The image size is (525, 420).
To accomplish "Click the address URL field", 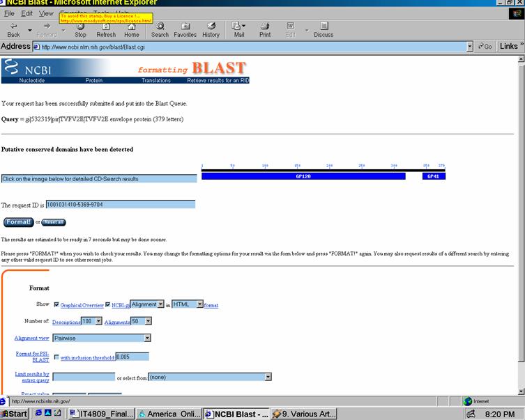I will [x=251, y=47].
